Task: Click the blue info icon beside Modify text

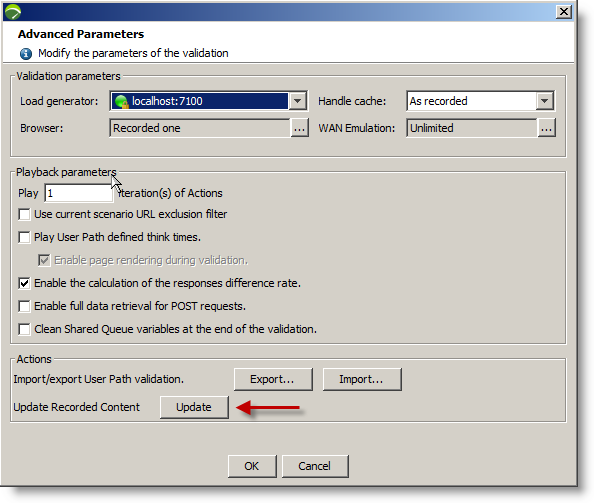Action: tap(26, 54)
